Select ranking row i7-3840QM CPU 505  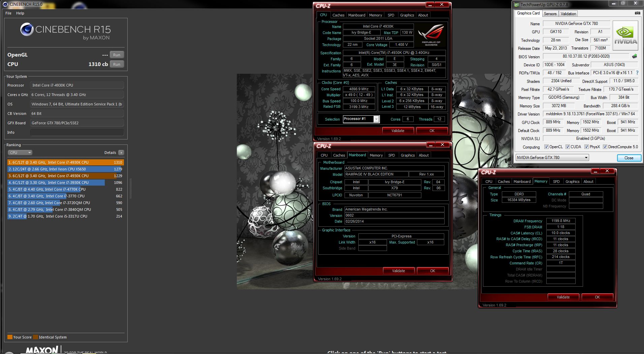pyautogui.click(x=66, y=210)
